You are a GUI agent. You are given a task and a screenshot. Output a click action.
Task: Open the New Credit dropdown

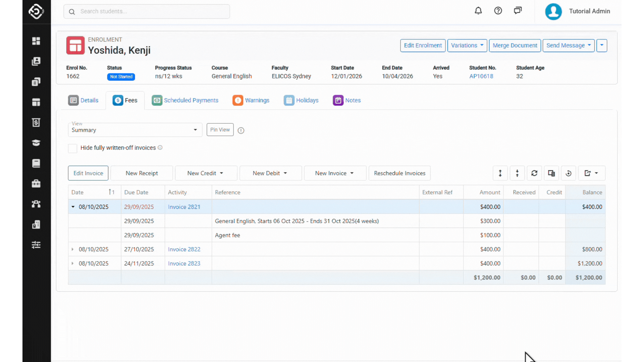tap(206, 173)
